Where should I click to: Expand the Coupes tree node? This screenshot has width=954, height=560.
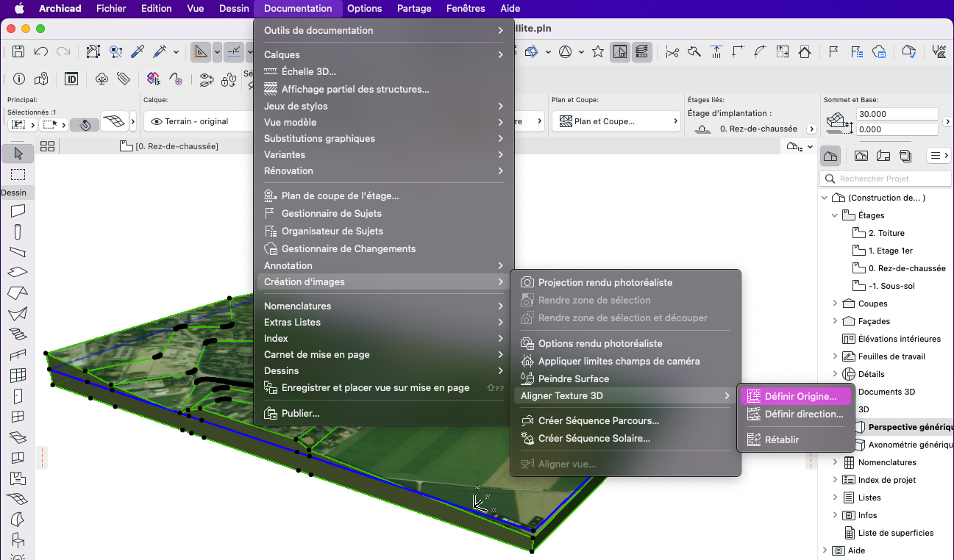coord(835,304)
